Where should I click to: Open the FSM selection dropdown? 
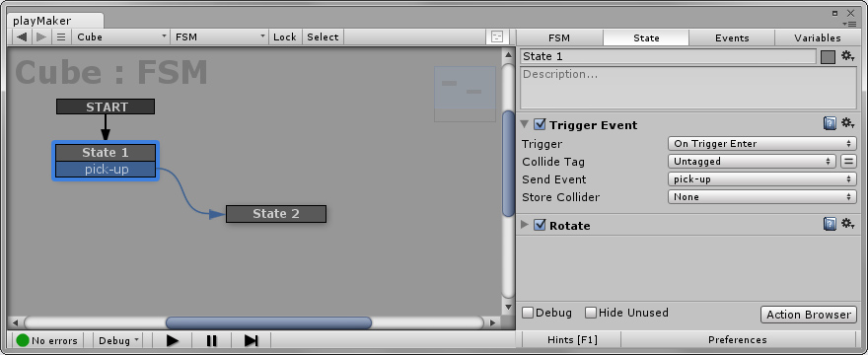219,37
